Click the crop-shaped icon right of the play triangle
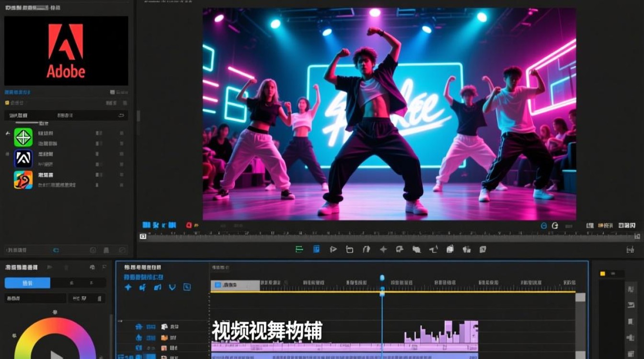This screenshot has width=644, height=359. 350,249
